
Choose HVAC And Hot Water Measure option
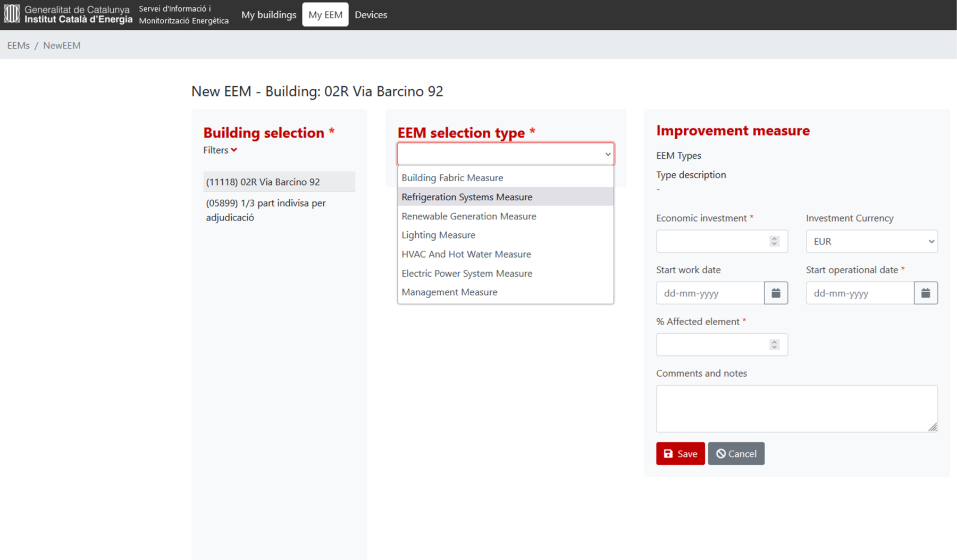pyautogui.click(x=506, y=254)
